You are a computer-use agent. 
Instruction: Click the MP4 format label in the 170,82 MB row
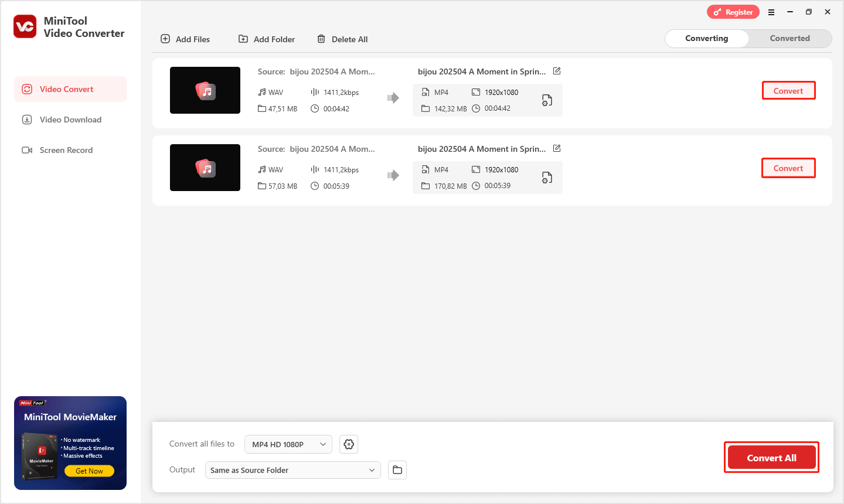(441, 169)
